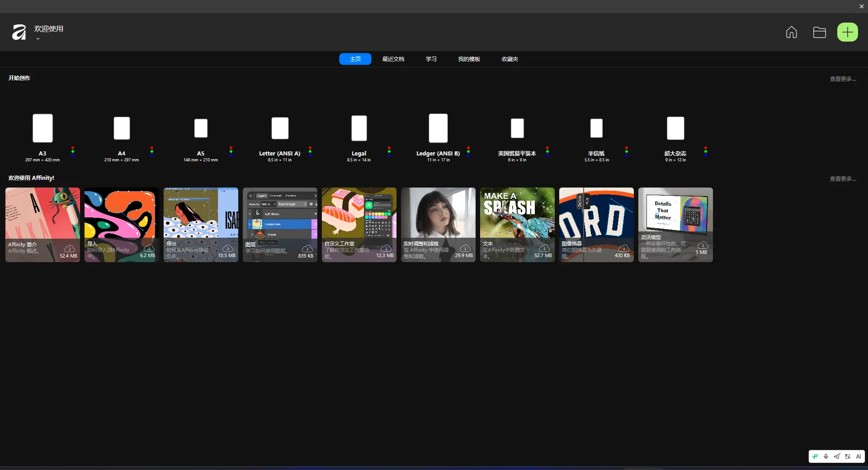Image resolution: width=868 pixels, height=470 pixels.
Task: Choose the Letter (ANSI A) preset
Action: pyautogui.click(x=280, y=128)
